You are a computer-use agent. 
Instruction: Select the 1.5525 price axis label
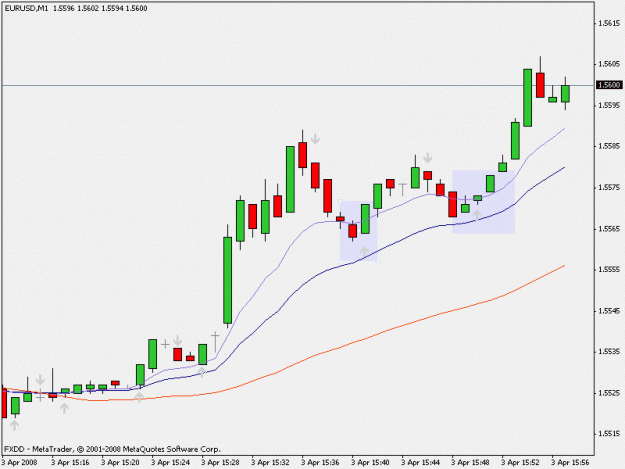pyautogui.click(x=609, y=393)
